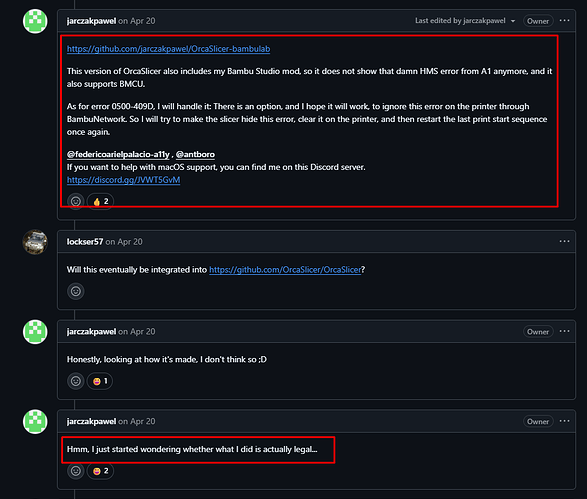Click the jarczakpawel username on the first comment
The height and width of the screenshot is (499, 587).
(91, 21)
